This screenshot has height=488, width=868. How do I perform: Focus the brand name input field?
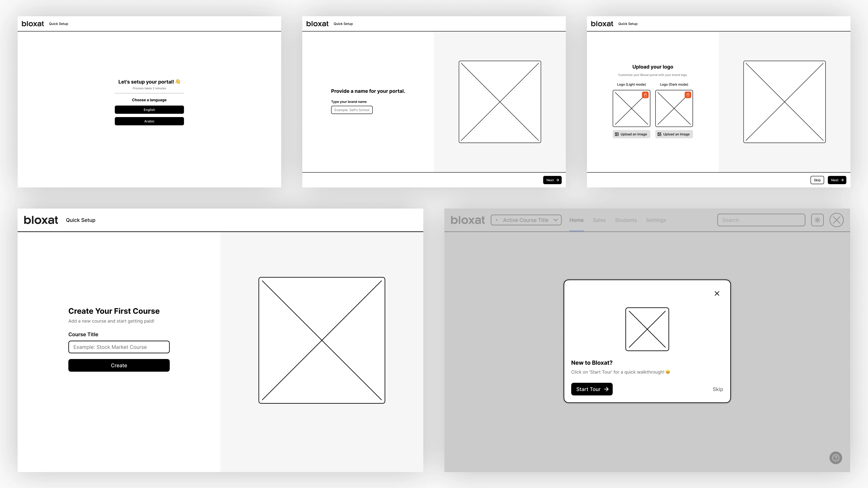point(351,110)
